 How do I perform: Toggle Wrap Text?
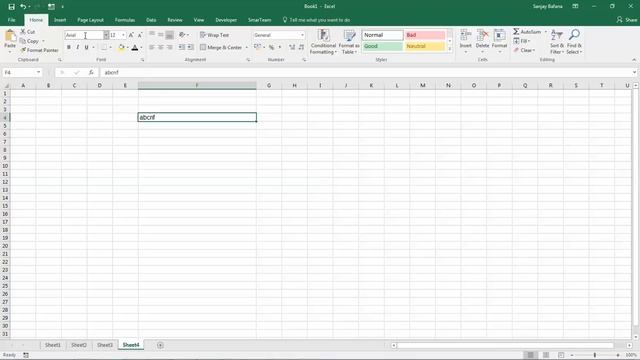215,35
